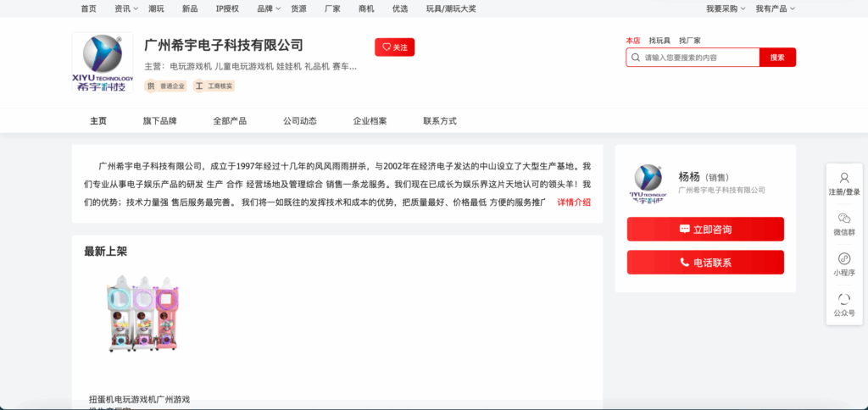Click the company name 广州希宇电子科技有限公司 heading
Viewport: 868px width, 410px height.
(x=224, y=45)
